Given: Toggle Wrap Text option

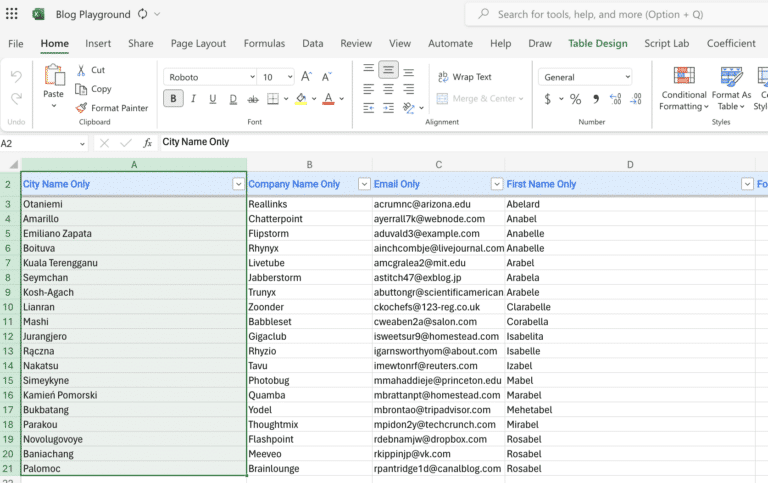Looking at the screenshot, I should tap(464, 77).
